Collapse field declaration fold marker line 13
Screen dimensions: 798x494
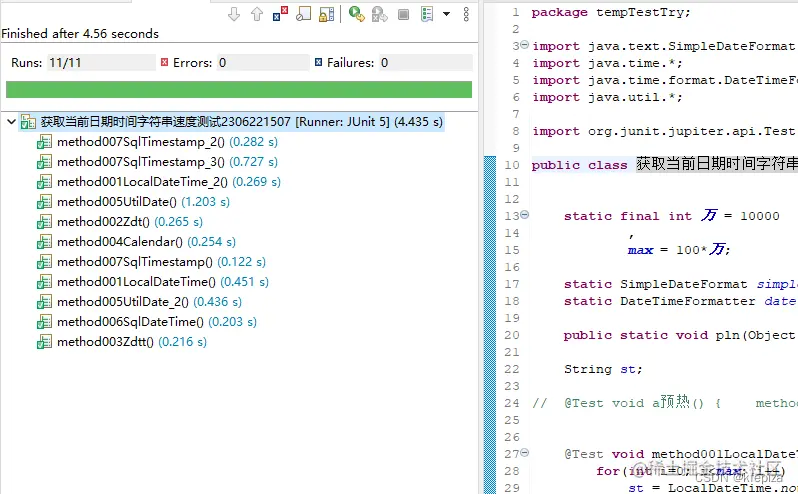click(525, 215)
